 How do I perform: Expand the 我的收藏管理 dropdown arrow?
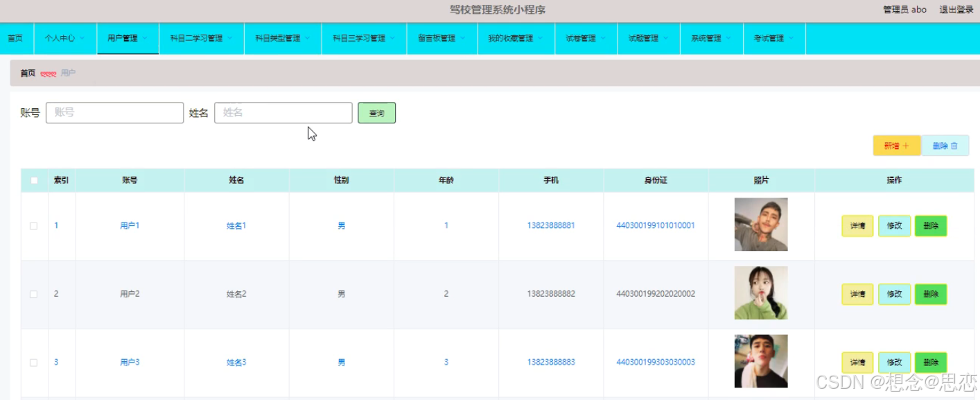coord(540,38)
